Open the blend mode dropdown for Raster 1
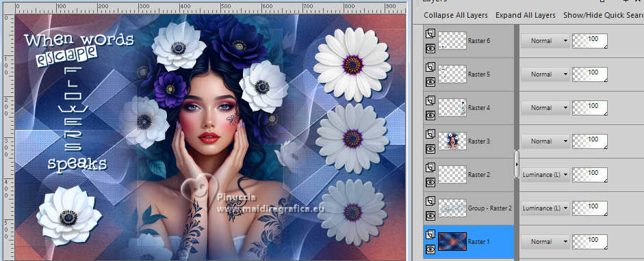The width and height of the screenshot is (644, 261). [x=545, y=242]
